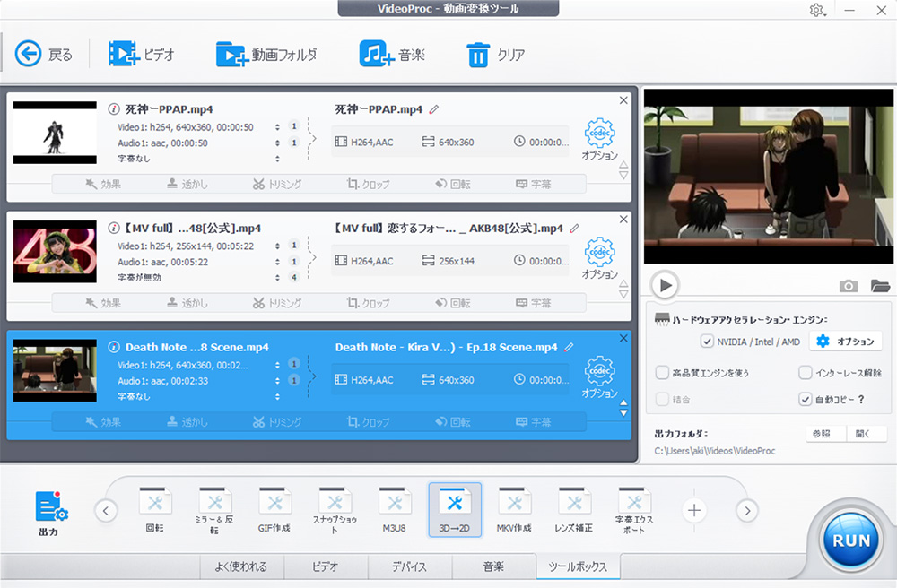Viewport: 897px width, 588px height.
Task: Open 出力 output settings icon
Action: 50,513
